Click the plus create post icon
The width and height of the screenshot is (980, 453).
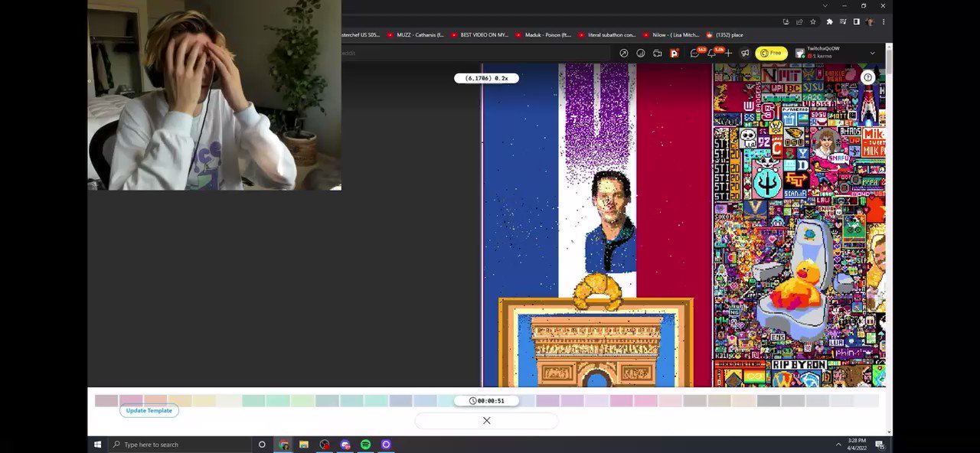click(728, 53)
